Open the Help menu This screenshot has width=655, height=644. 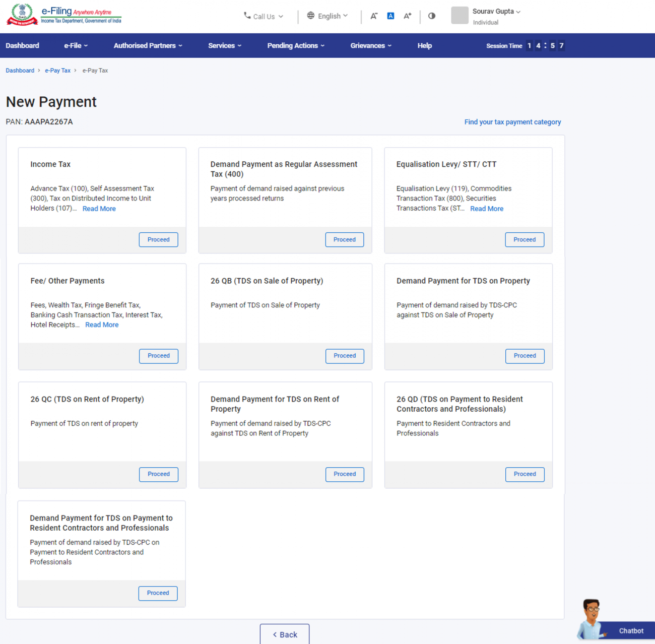point(424,45)
